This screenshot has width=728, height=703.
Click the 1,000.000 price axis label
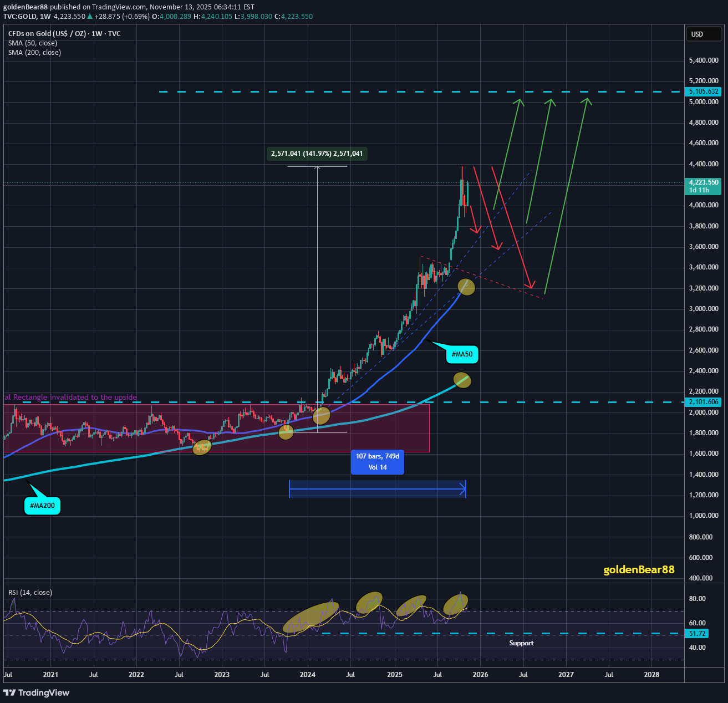(x=704, y=516)
